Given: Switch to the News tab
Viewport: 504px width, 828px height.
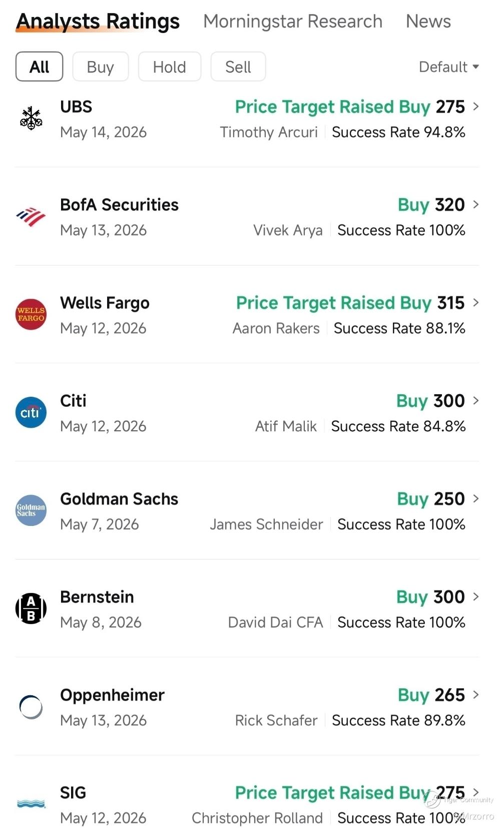Looking at the screenshot, I should (428, 21).
